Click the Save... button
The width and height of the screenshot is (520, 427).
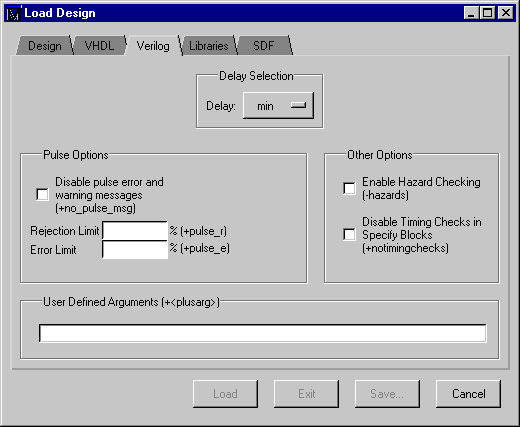387,394
